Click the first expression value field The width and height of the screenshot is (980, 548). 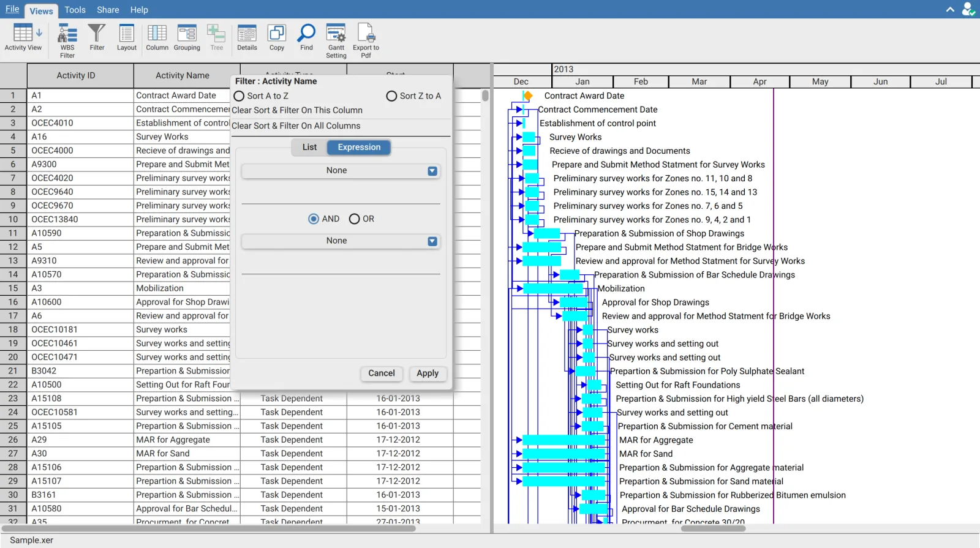pyautogui.click(x=341, y=195)
